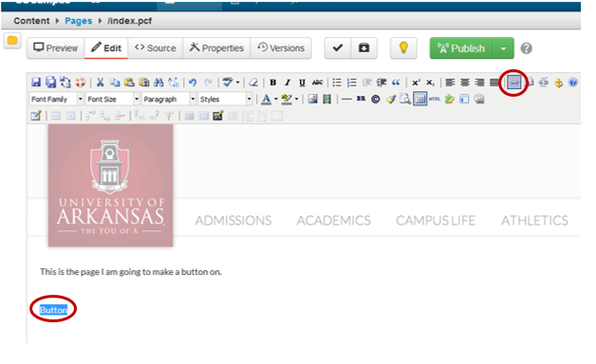596x364 pixels.
Task: Toggle italic formatting
Action: click(x=288, y=82)
